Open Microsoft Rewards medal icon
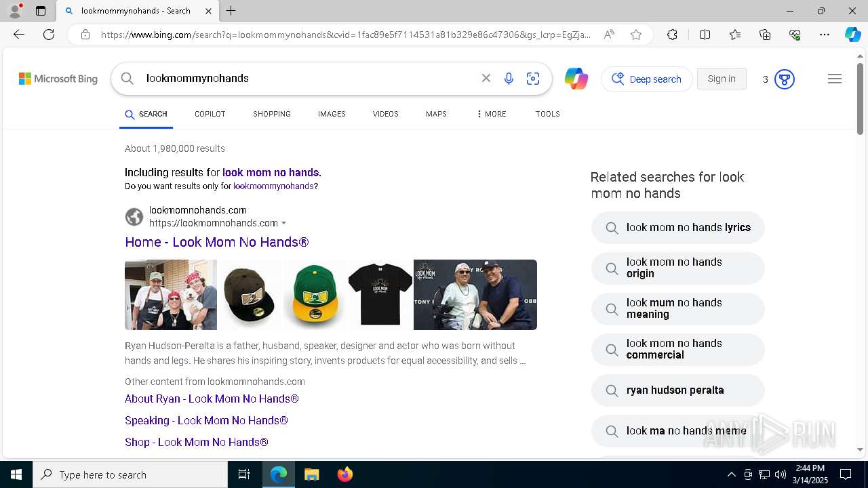This screenshot has height=488, width=868. [785, 79]
